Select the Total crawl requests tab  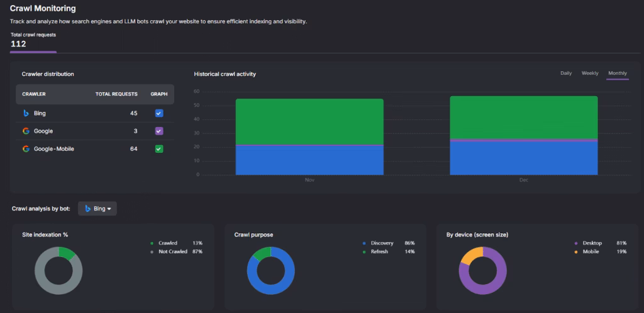(33, 40)
